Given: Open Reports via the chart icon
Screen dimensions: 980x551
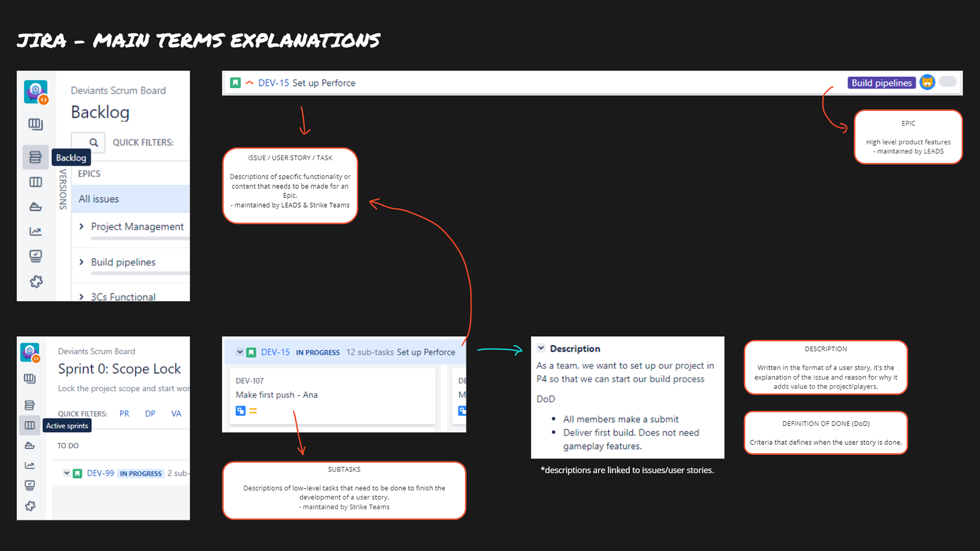Looking at the screenshot, I should point(35,231).
